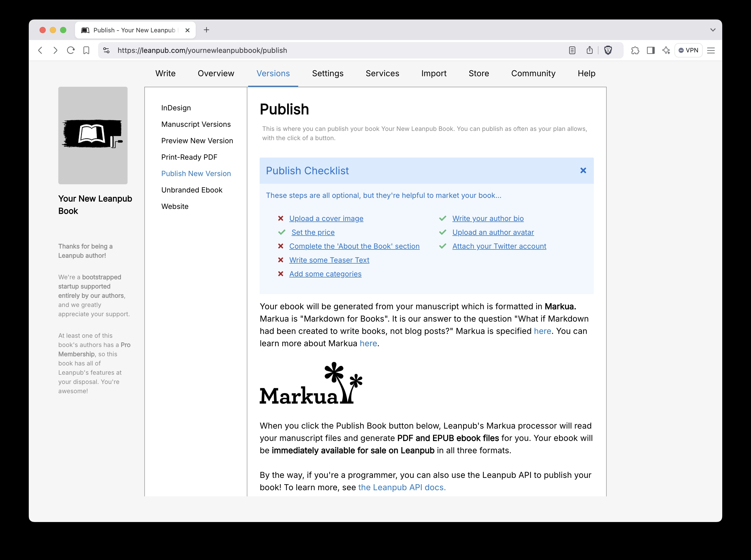751x560 pixels.
Task: Dismiss the Publish Checklist with X
Action: point(583,170)
